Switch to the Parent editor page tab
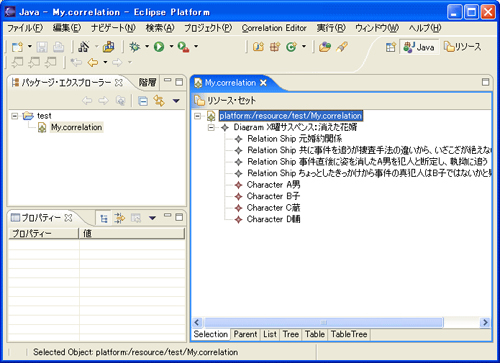This screenshot has width=500, height=363. tap(245, 334)
